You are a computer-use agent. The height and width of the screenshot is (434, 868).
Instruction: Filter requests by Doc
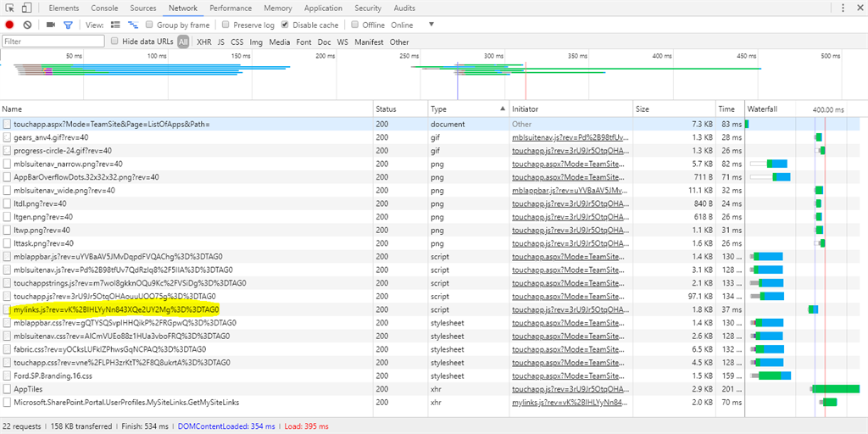click(x=325, y=42)
